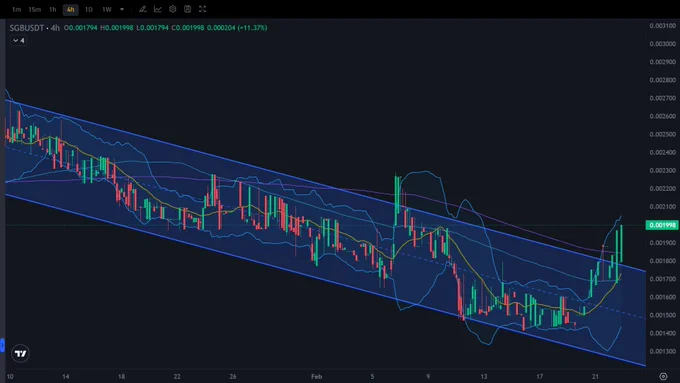
Task: Click the current price label 0.001998
Action: tap(662, 225)
